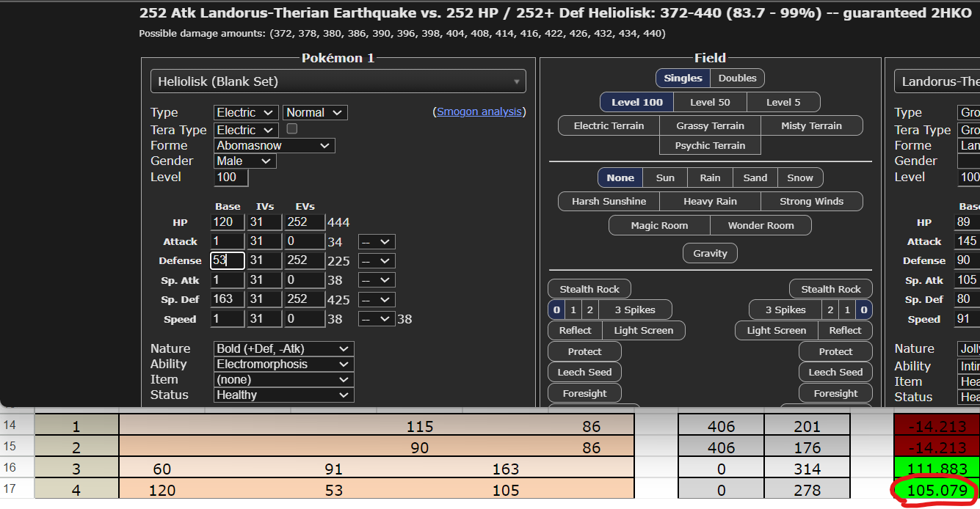Select the Singles format

(x=683, y=78)
